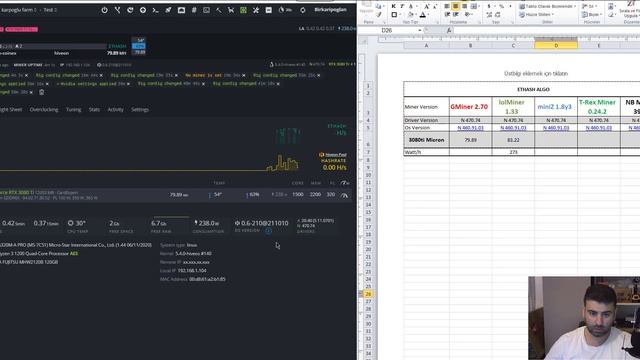Click the 'T-Rex Miner 0.24.2' cell
This screenshot has width=640, height=360.
(598, 107)
